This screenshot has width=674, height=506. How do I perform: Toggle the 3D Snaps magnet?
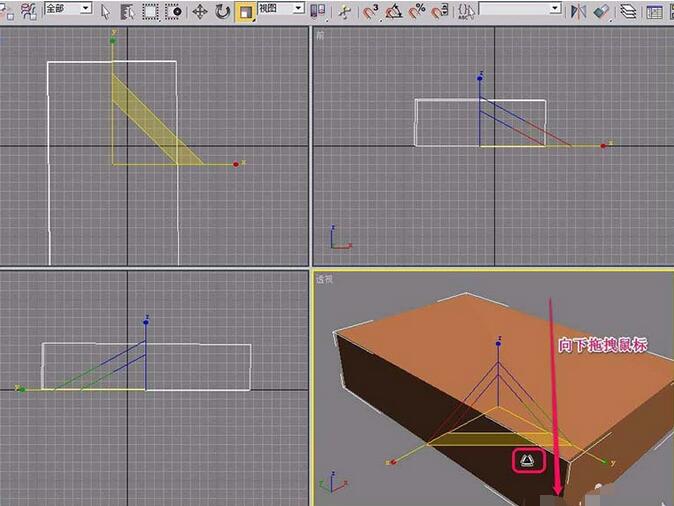point(371,11)
